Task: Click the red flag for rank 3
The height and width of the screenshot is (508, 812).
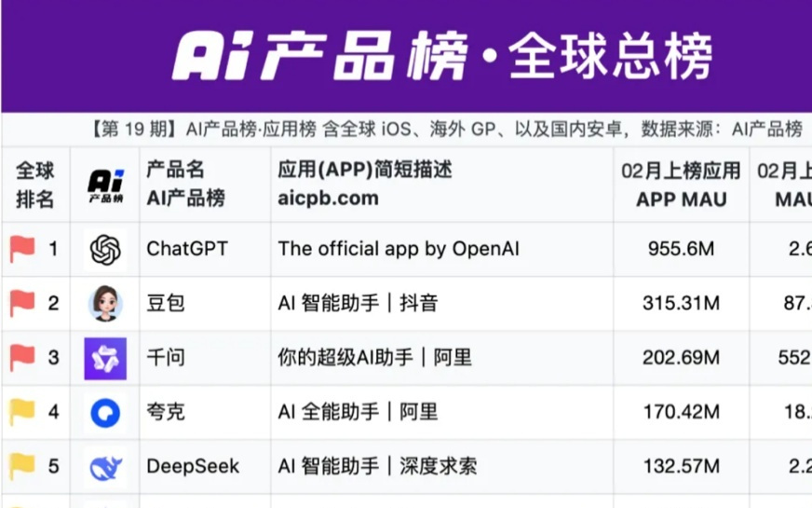Action: pyautogui.click(x=22, y=358)
